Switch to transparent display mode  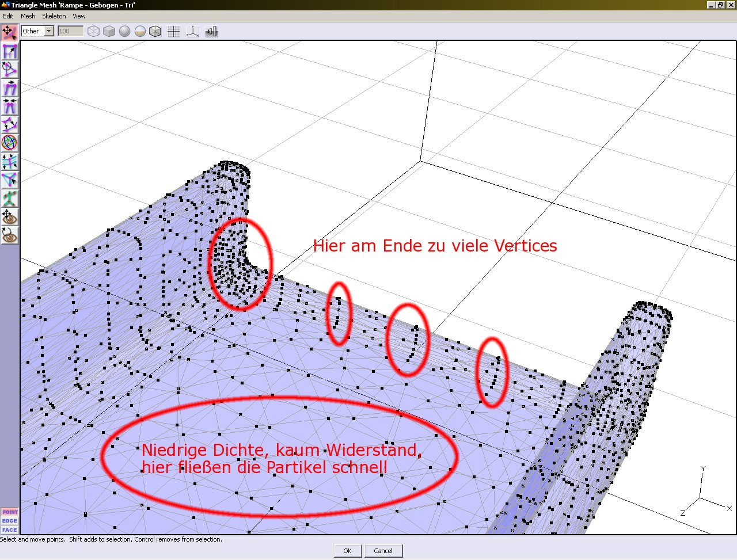(x=155, y=31)
